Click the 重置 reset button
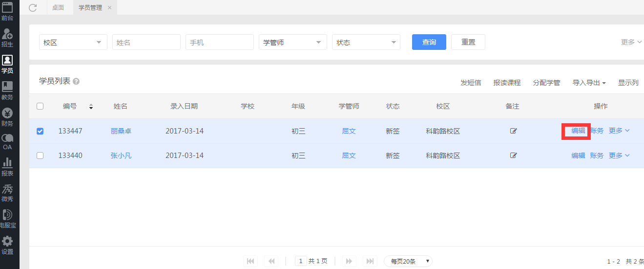Image resolution: width=644 pixels, height=269 pixels. tap(468, 42)
